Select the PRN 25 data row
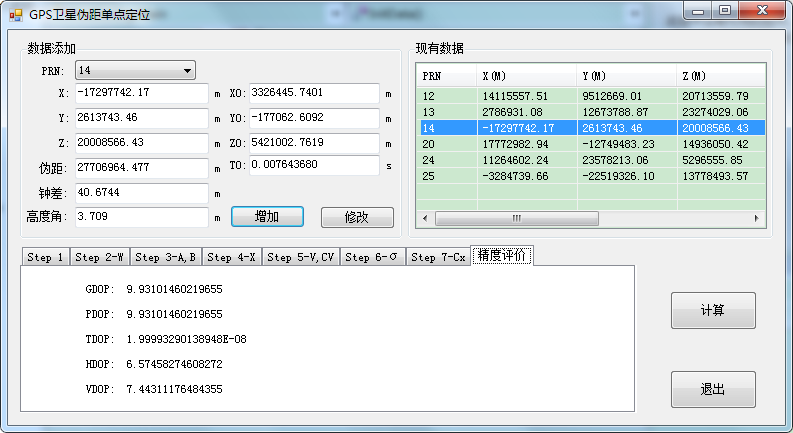Viewport: 793px width, 433px height. pyautogui.click(x=590, y=176)
